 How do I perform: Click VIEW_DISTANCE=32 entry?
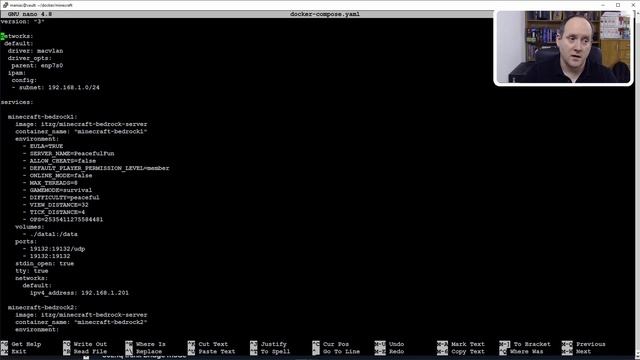(x=56, y=205)
